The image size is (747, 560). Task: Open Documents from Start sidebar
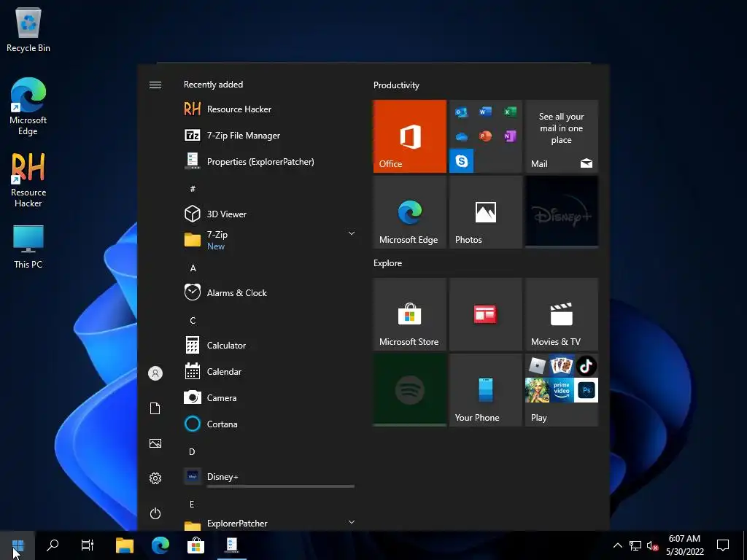(155, 408)
